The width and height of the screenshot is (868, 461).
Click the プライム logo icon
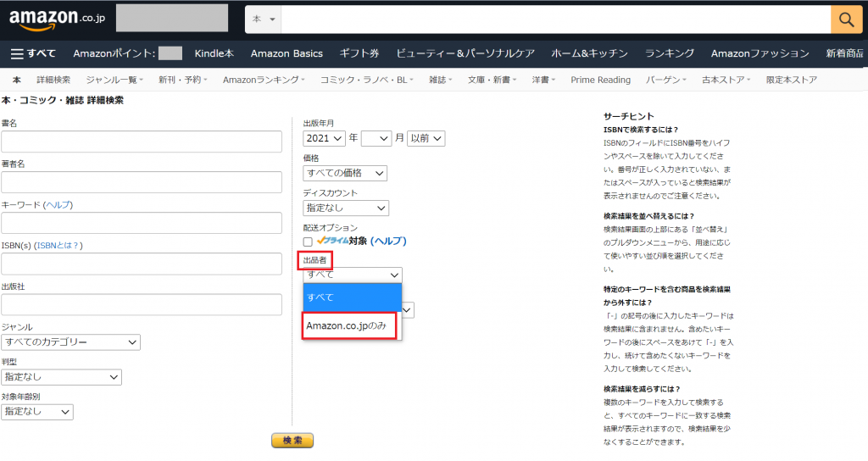click(x=332, y=241)
